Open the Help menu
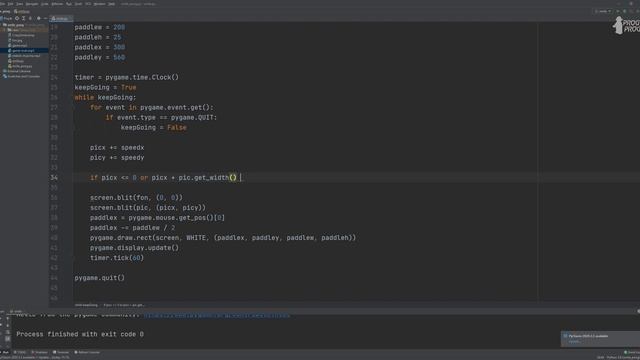Viewport: 640px width, 360px height. click(111, 4)
